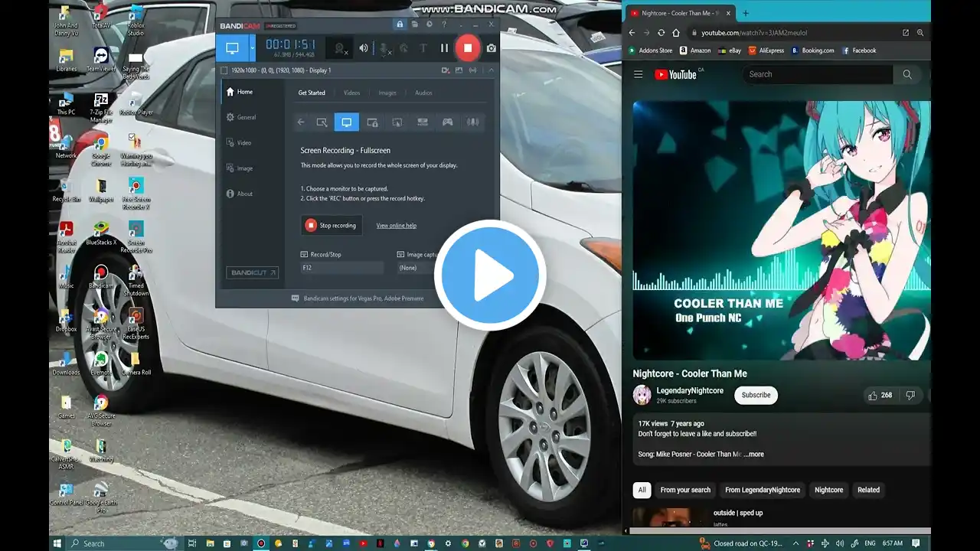Choose fullscreen recording mode icon
Screen dimensions: 980x551
click(x=346, y=122)
